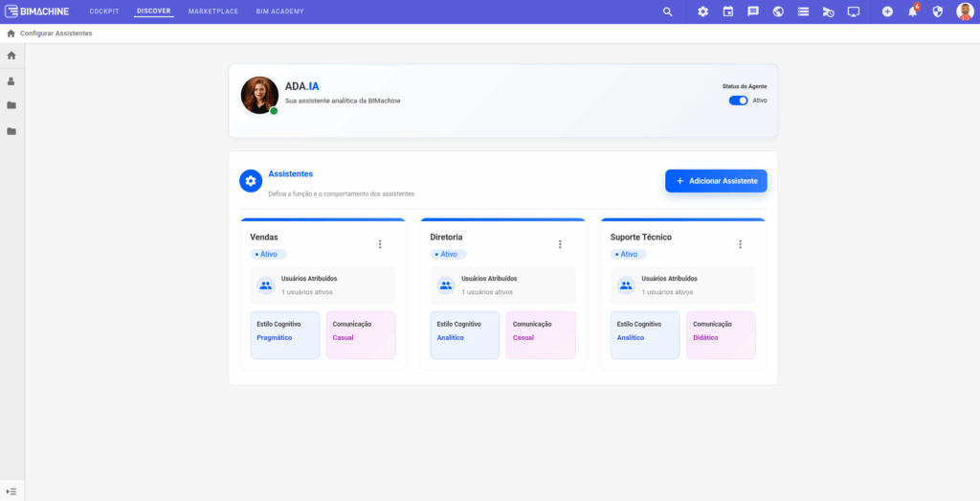Viewport: 980px width, 501px height.
Task: Click the user icon in left sidebar
Action: point(11,81)
